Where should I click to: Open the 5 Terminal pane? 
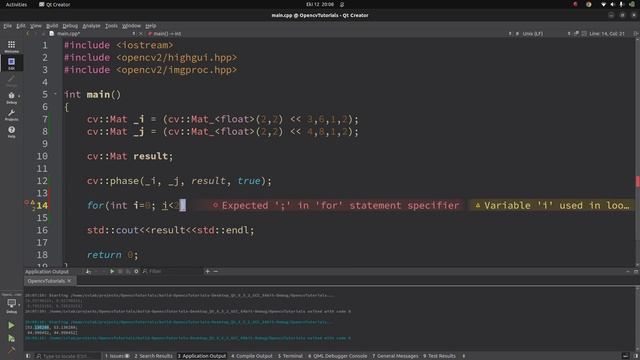point(290,356)
